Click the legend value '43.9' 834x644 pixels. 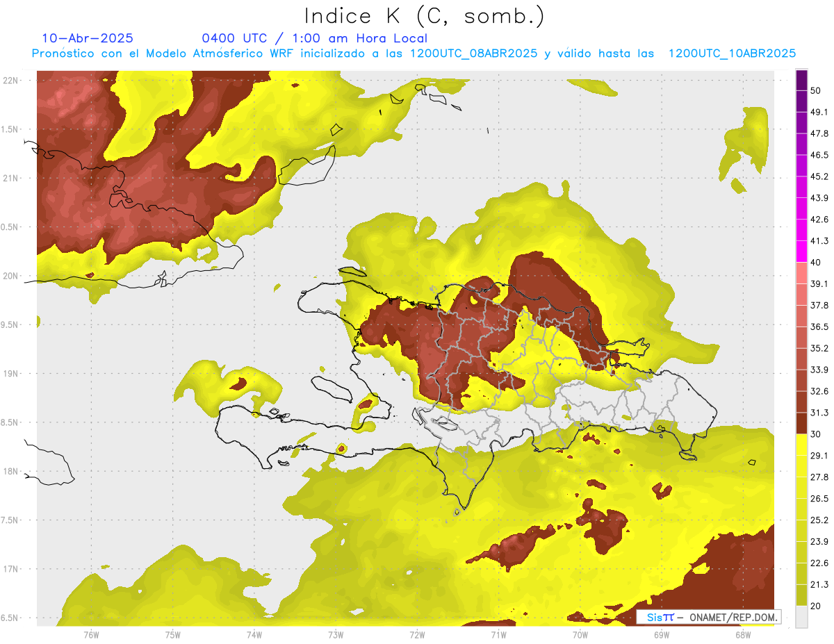(820, 198)
